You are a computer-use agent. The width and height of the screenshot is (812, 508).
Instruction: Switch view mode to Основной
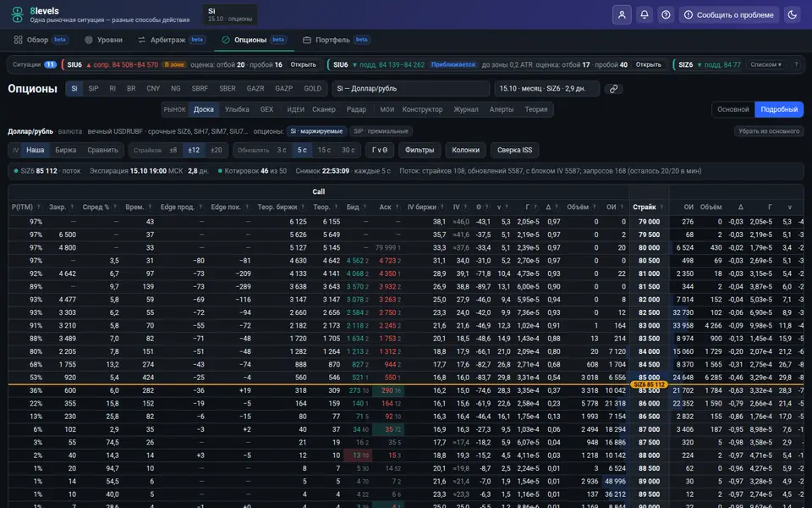(x=732, y=109)
